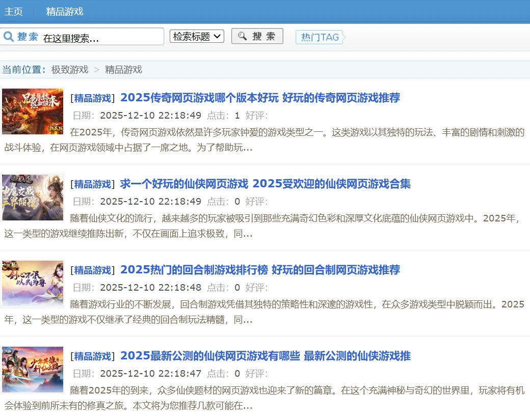Open the 2025热门的回合制游戏排行榜 article
Viewport: 530px width, 420px height.
(x=260, y=270)
